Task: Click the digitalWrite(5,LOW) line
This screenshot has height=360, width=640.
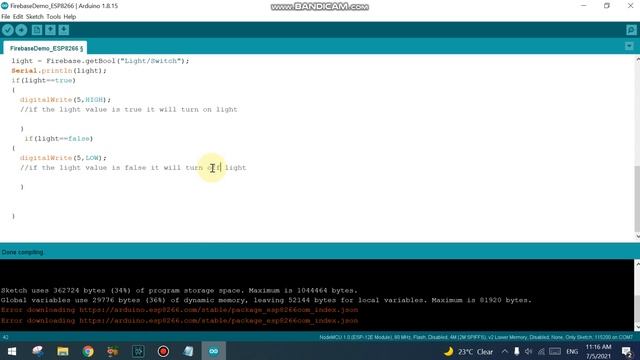Action: click(63, 158)
